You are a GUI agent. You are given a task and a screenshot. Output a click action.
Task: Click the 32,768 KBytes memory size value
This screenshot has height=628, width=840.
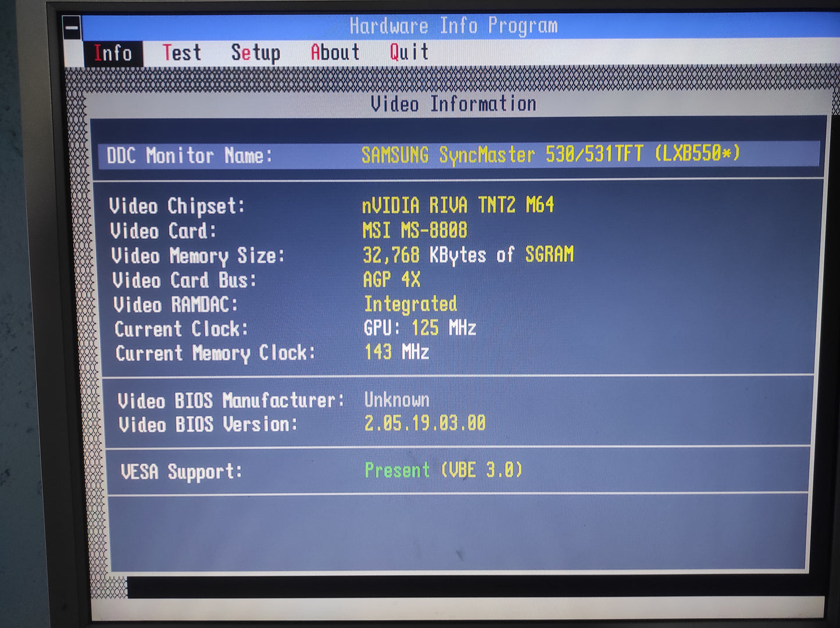coord(468,255)
